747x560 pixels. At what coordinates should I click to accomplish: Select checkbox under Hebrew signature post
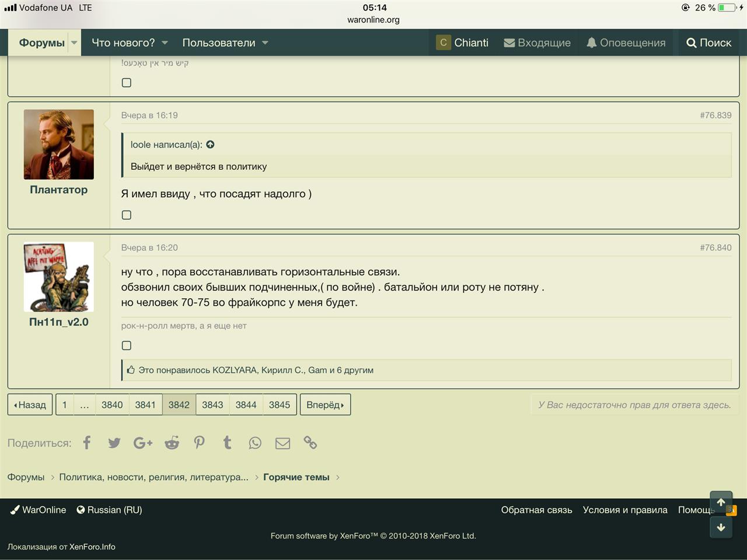tap(127, 83)
